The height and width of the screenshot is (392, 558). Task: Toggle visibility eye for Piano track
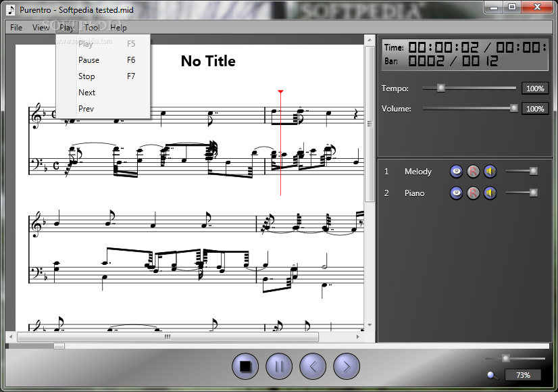[x=456, y=193]
